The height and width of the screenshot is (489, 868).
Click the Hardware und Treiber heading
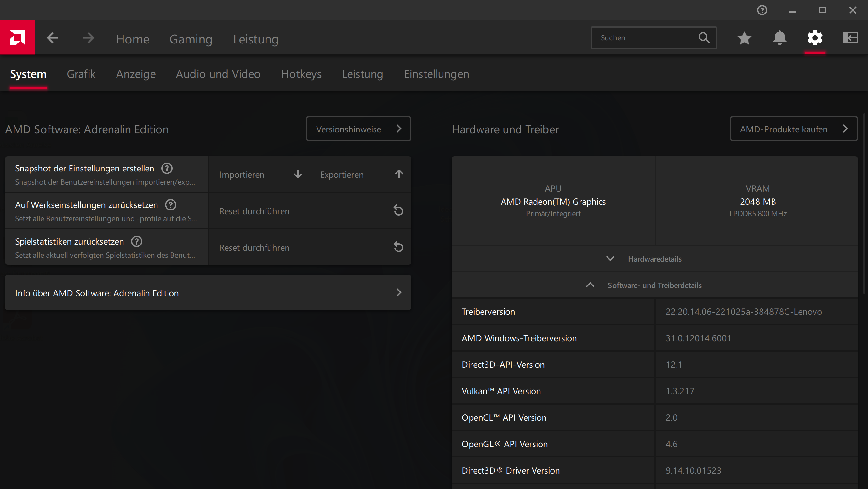tap(505, 129)
